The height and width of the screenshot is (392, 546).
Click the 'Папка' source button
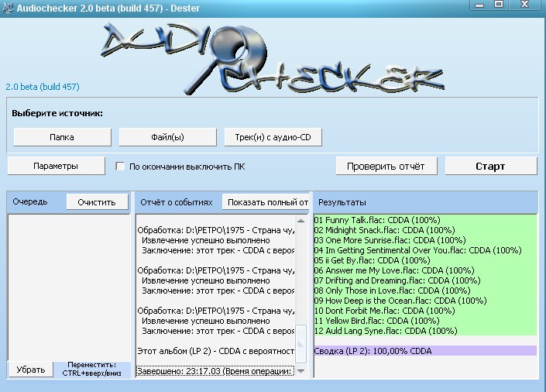pos(62,137)
